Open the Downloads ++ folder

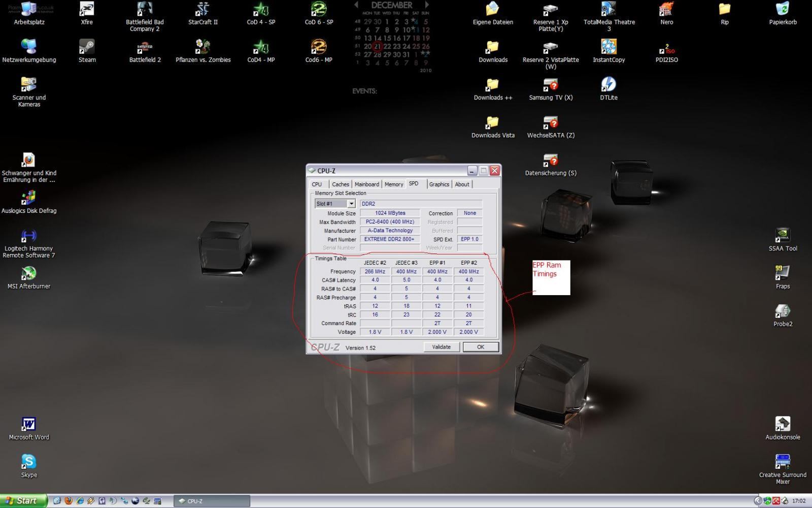coord(493,89)
